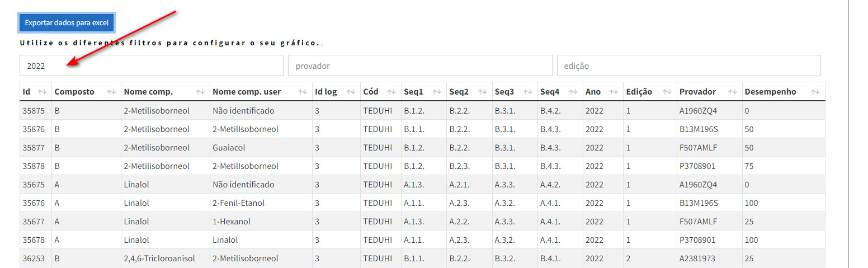Click the provador filter field
Viewport: 868px width, 268px height.
point(420,65)
